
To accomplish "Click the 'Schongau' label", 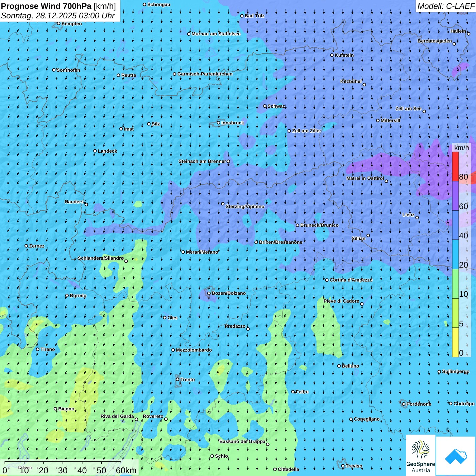I will point(159,4).
